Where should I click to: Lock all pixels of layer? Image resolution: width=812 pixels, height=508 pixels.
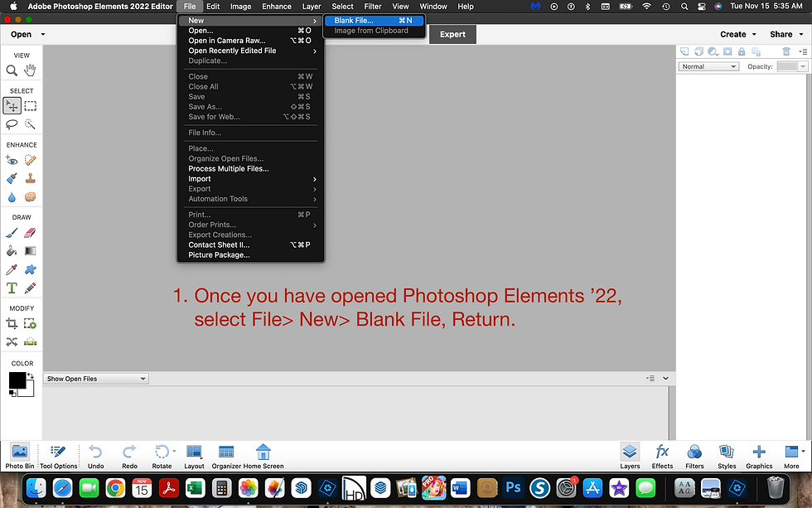coord(742,51)
